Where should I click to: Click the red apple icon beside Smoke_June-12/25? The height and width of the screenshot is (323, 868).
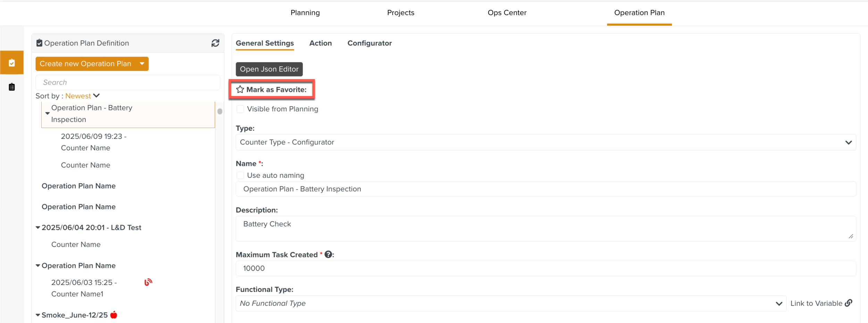(x=114, y=315)
